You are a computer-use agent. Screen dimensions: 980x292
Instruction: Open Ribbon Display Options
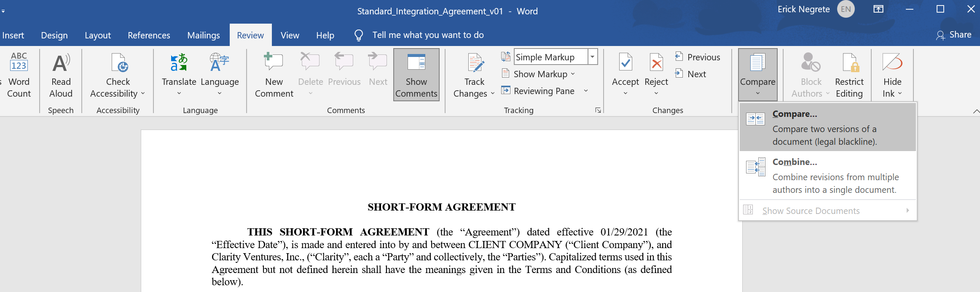coord(878,9)
